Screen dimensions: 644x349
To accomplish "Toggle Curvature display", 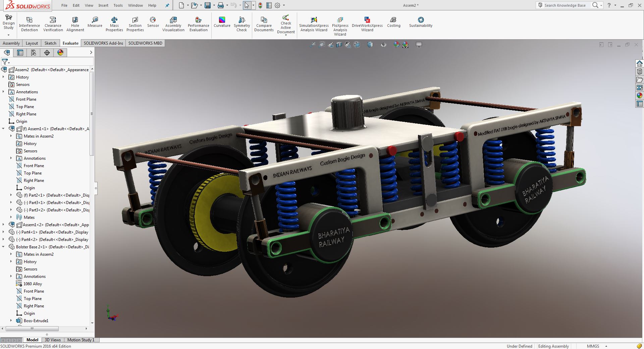I will coord(222,22).
